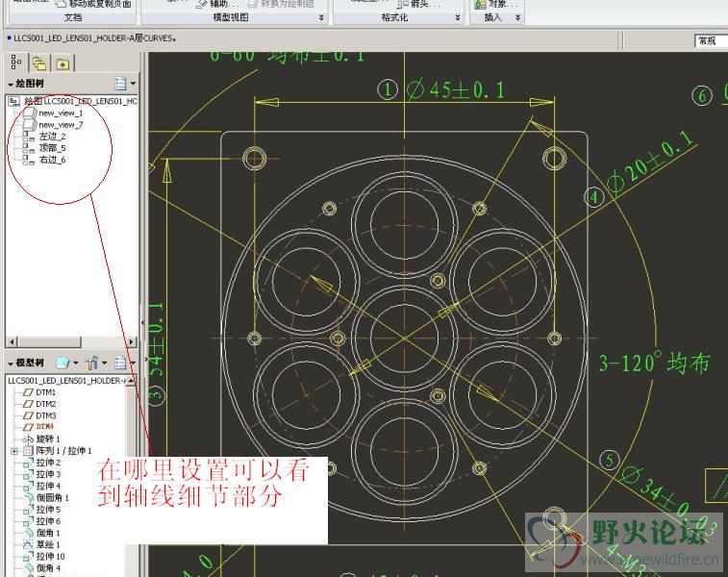This screenshot has height=577, width=728.
Task: Click the model tree settings tools icon
Action: (92, 363)
